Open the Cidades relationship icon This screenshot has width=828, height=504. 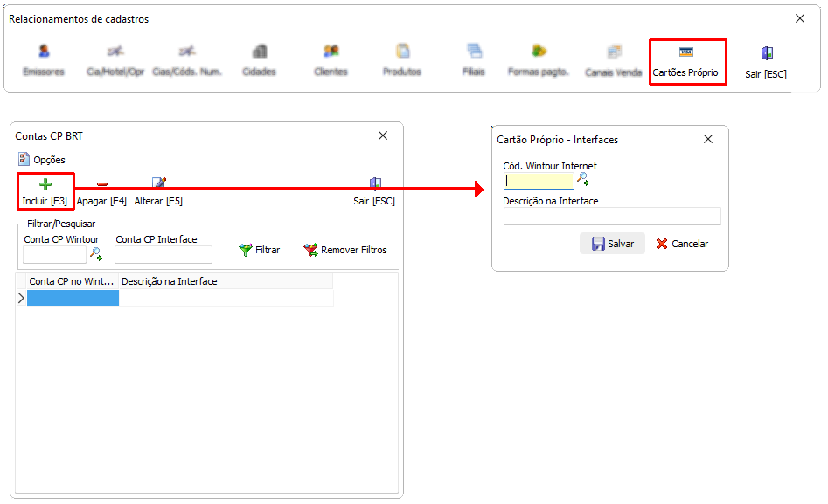pyautogui.click(x=259, y=60)
